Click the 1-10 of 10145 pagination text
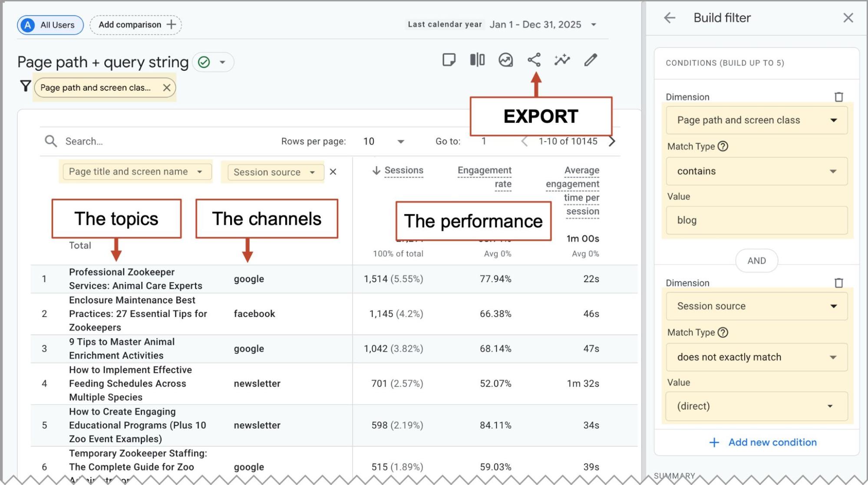 click(568, 142)
